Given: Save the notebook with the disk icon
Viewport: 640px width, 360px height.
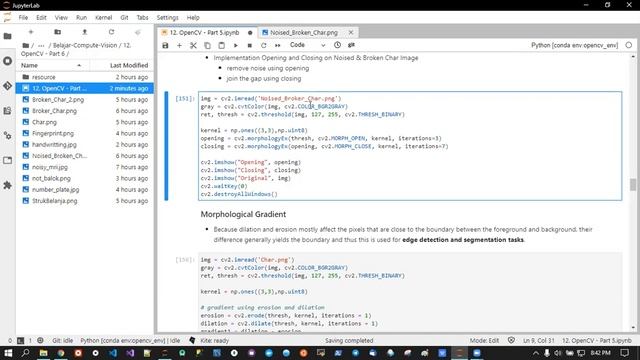Looking at the screenshot, I should 165,45.
